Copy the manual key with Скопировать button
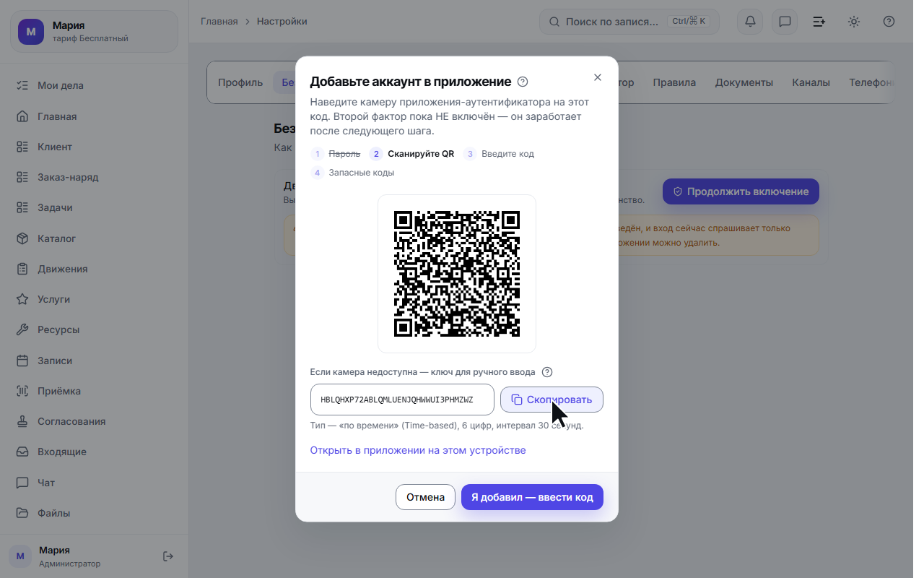924x578 pixels. (552, 400)
